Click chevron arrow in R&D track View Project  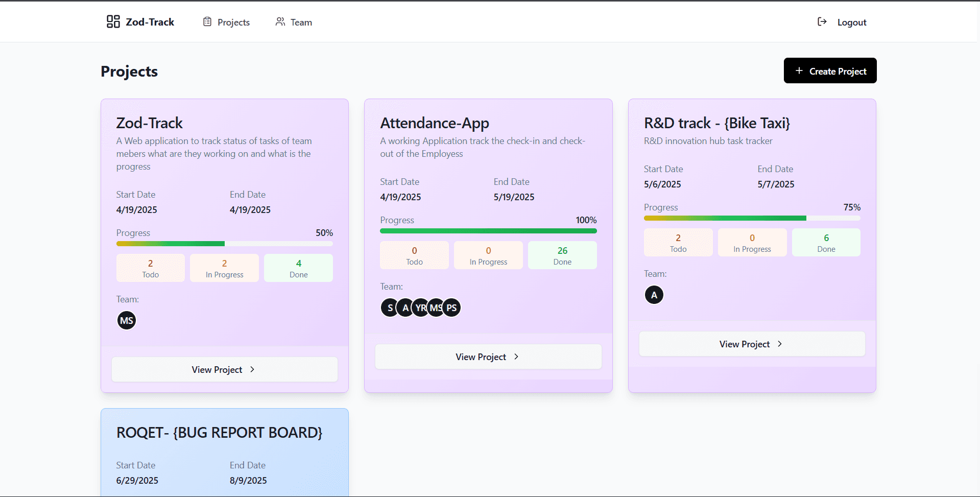tap(780, 344)
